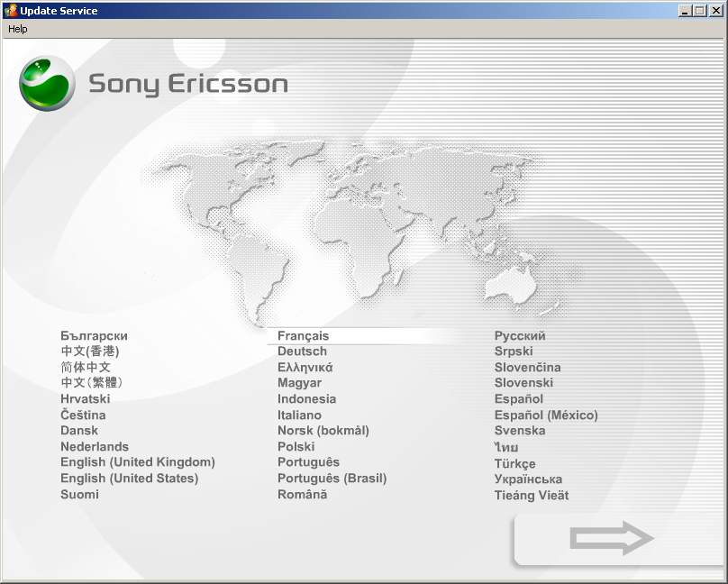The height and width of the screenshot is (584, 728).
Task: Open the Help menu
Action: (18, 29)
